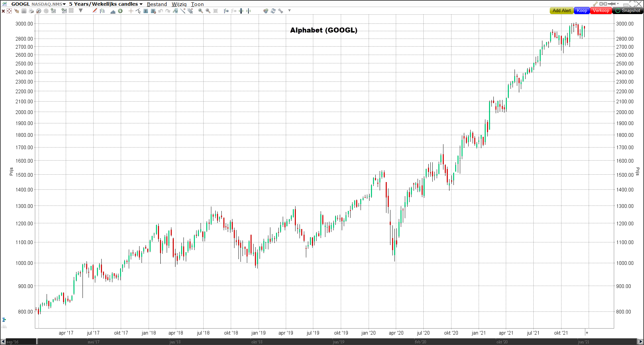Open the Toon menu
This screenshot has width=644, height=345.
(197, 4)
